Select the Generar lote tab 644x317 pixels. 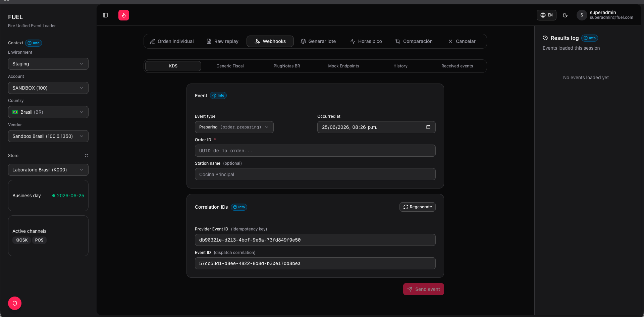[x=318, y=41]
